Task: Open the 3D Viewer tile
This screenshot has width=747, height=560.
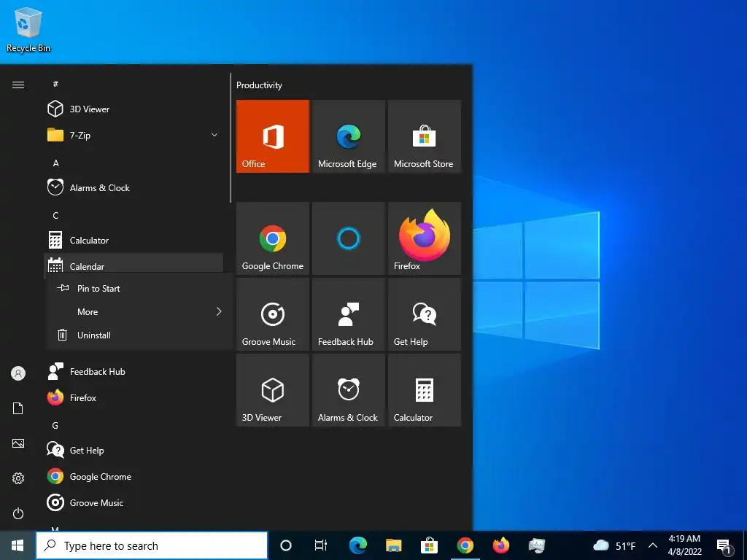Action: tap(273, 390)
